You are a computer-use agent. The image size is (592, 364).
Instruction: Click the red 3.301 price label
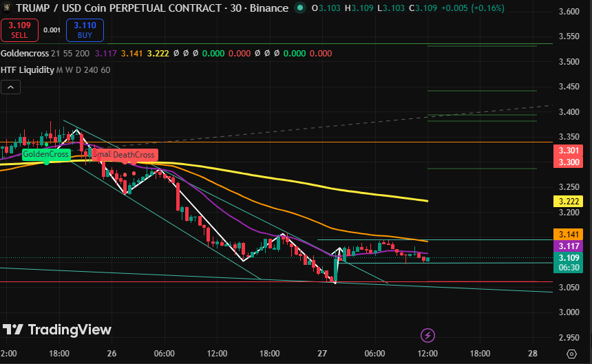point(568,151)
